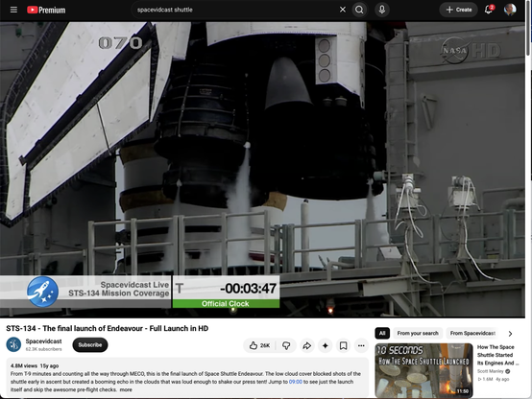532x399 pixels.
Task: Click the '4.8M views 15y ago' text
Action: (35, 365)
